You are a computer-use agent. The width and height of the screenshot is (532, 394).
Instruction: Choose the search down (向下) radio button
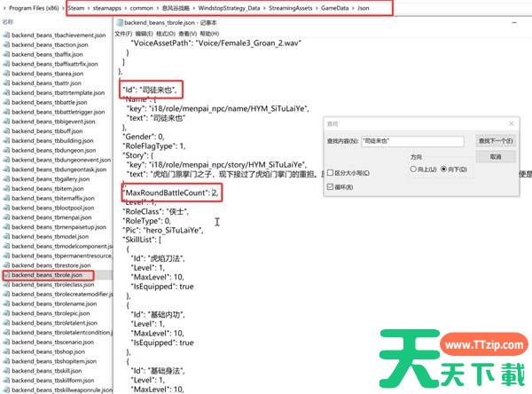coord(443,169)
